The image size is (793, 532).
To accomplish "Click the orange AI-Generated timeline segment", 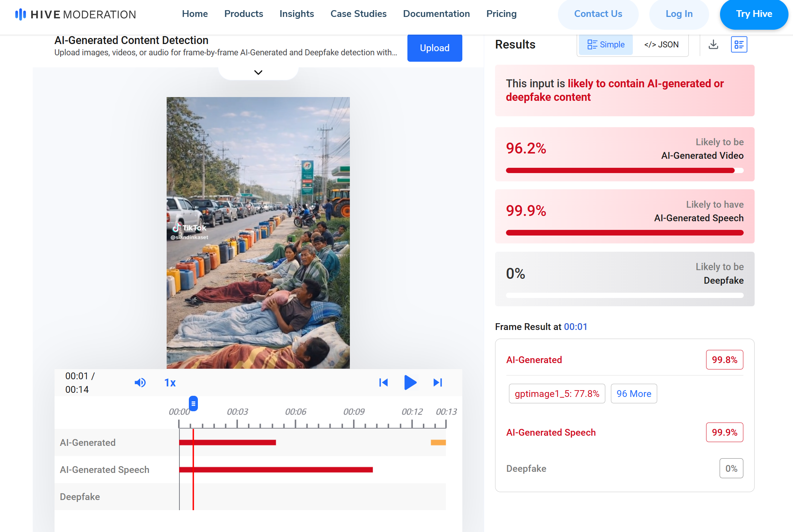I will tap(438, 442).
